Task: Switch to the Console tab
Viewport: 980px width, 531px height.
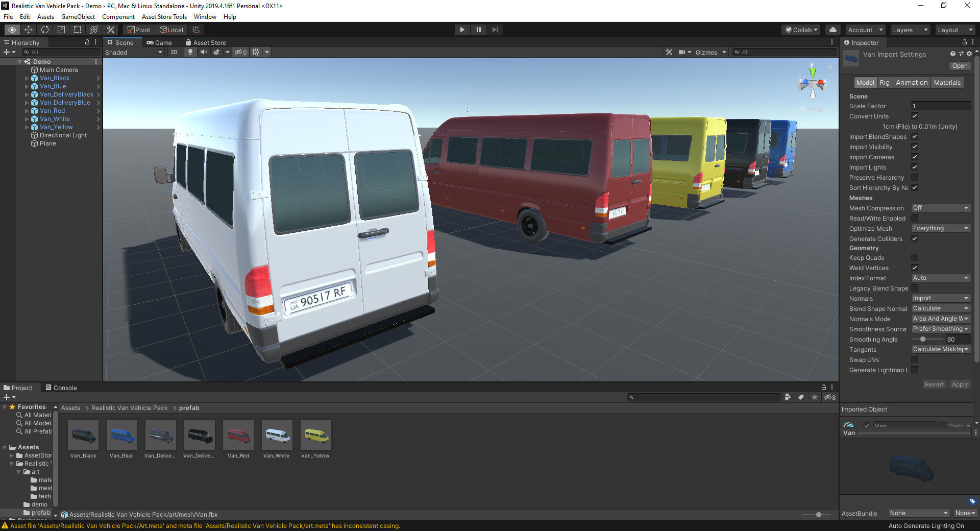Action: point(61,388)
